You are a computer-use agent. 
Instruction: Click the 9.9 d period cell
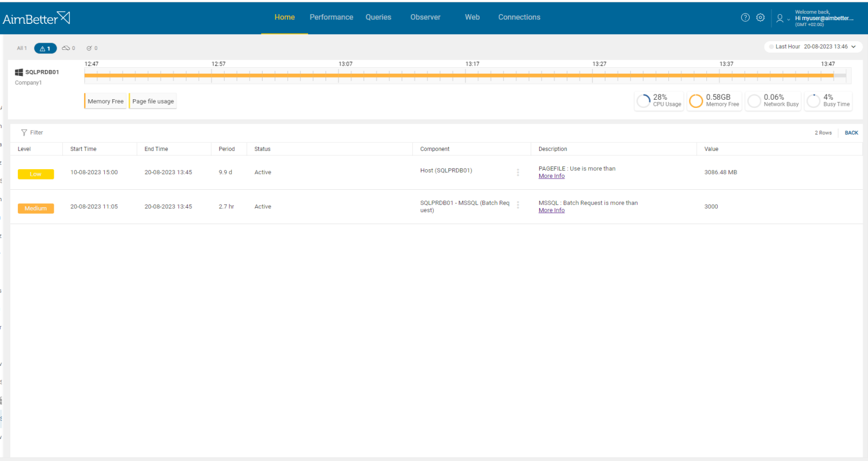tap(226, 172)
